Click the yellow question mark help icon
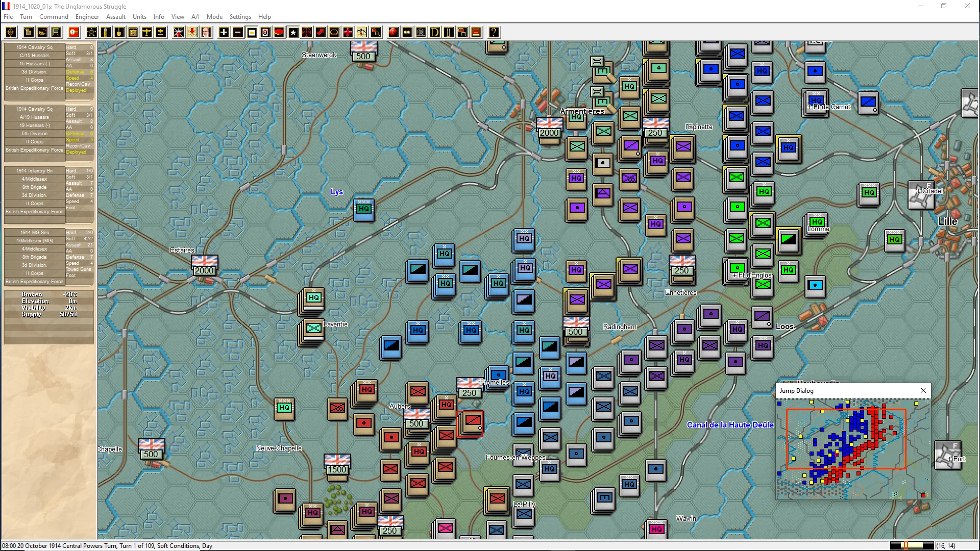Image resolution: width=980 pixels, height=551 pixels. pos(494,33)
